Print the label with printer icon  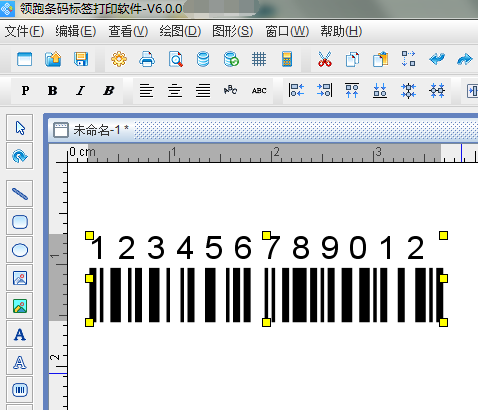click(x=147, y=60)
